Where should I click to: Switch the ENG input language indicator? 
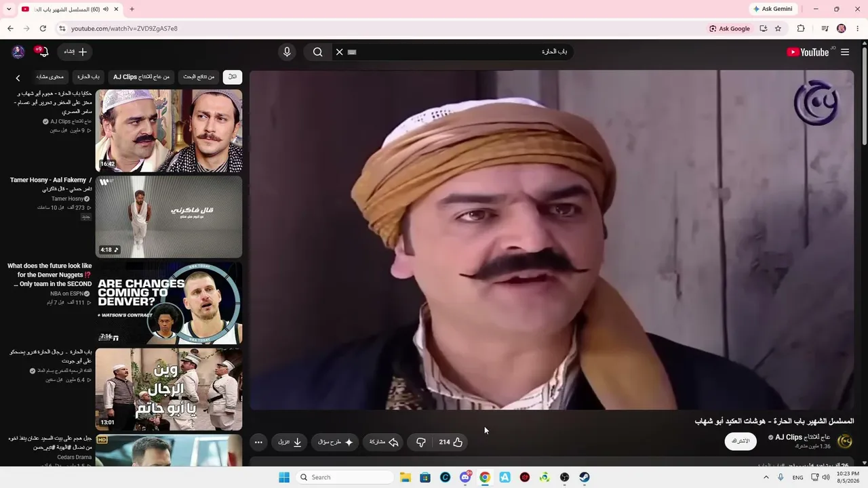click(797, 477)
